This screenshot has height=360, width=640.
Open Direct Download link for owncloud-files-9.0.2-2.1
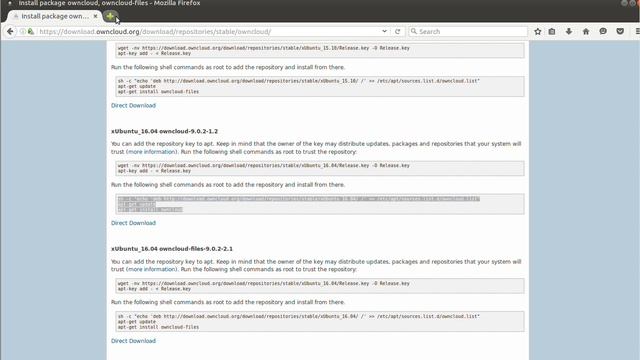point(133,341)
